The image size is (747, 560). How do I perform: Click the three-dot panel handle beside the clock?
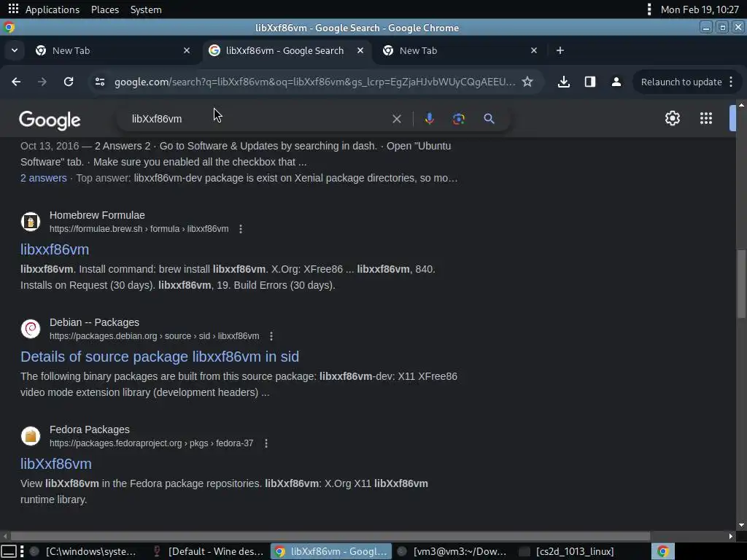649,9
